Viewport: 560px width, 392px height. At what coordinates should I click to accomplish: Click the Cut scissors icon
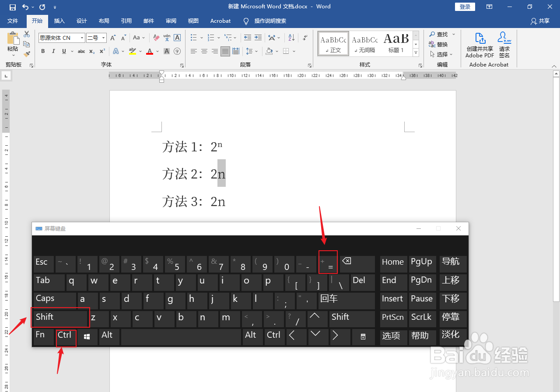27,34
